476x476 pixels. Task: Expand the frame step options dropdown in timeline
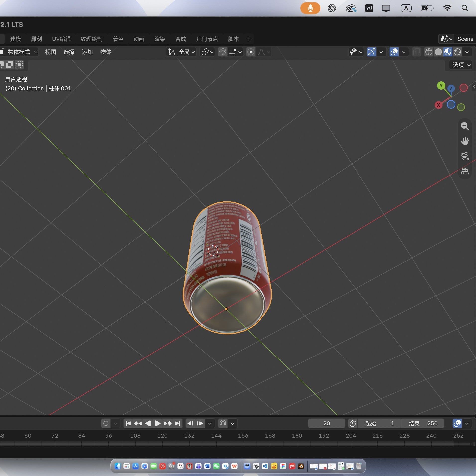coord(210,423)
